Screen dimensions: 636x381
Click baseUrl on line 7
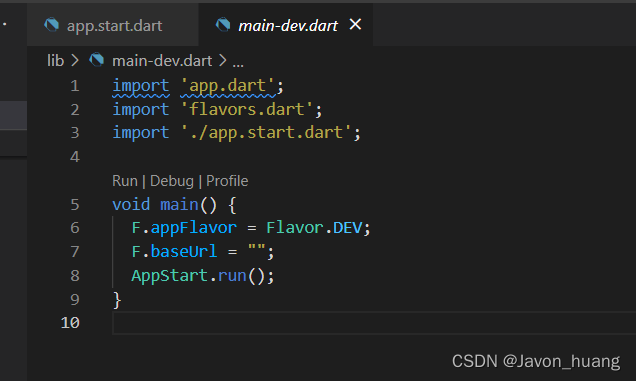pos(184,252)
